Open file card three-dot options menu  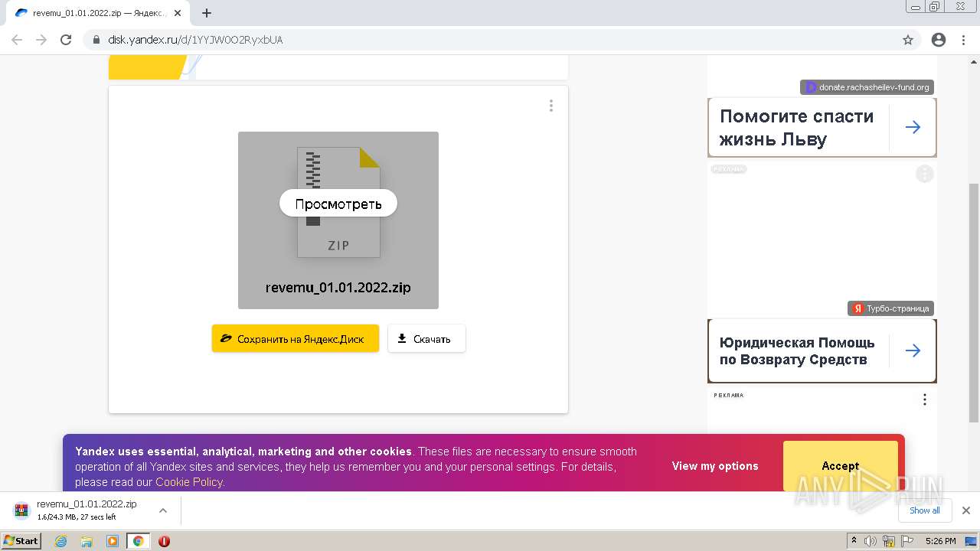pyautogui.click(x=550, y=106)
